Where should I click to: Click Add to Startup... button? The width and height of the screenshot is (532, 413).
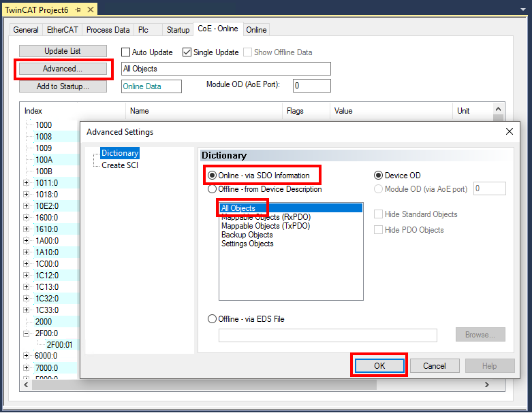pos(63,86)
